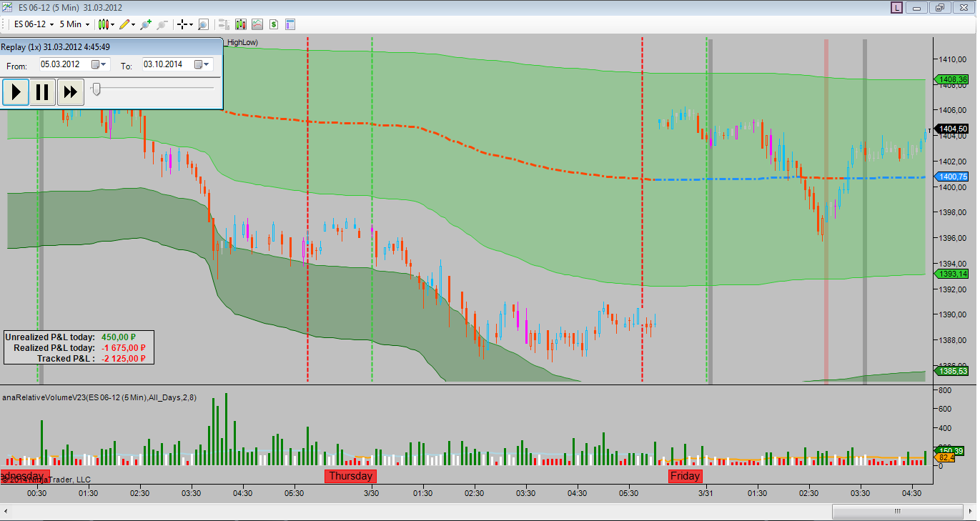Click the anaRelativeVolumeV23 indicator label
Image resolution: width=980 pixels, height=521 pixels.
click(x=100, y=397)
